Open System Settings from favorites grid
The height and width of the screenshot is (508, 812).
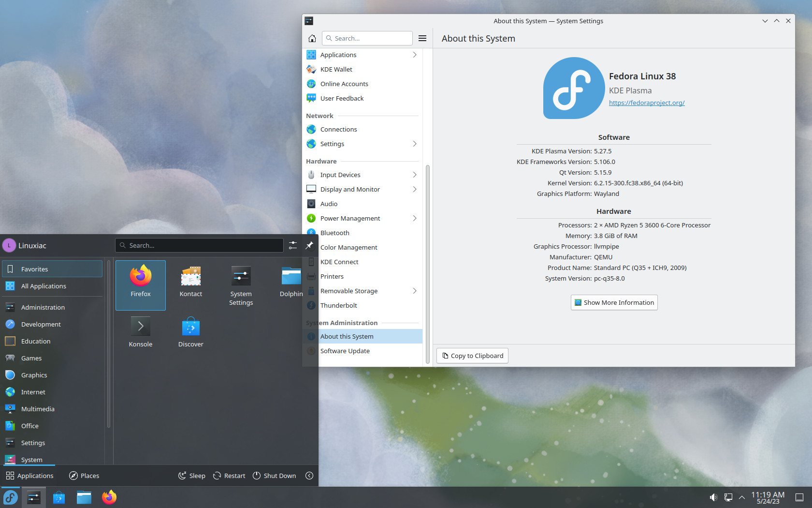coord(241,285)
